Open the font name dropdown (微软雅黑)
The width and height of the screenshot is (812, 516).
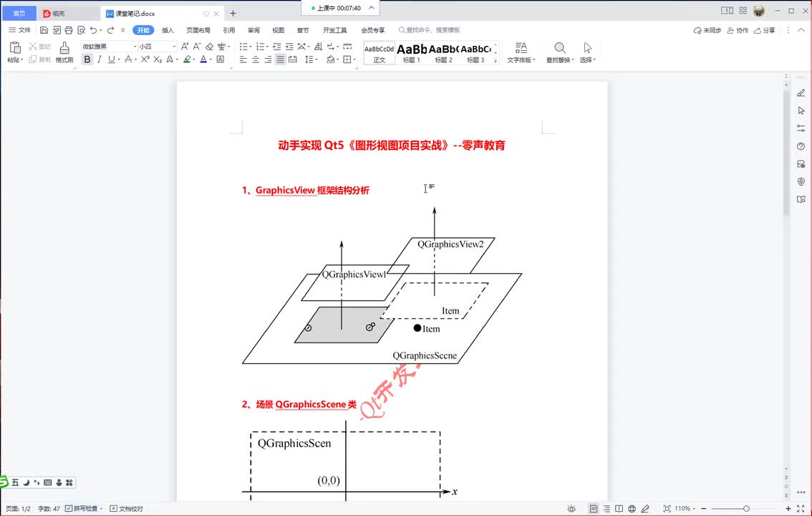tap(135, 47)
